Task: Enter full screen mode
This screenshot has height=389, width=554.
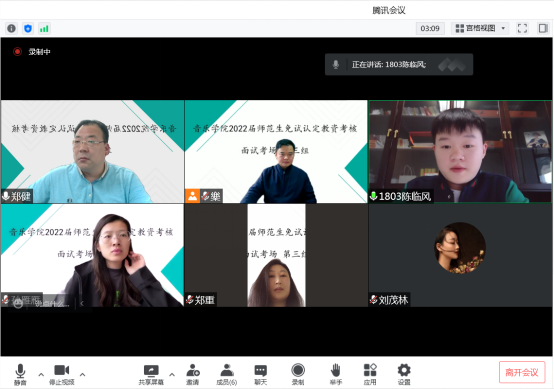Action: 522,28
